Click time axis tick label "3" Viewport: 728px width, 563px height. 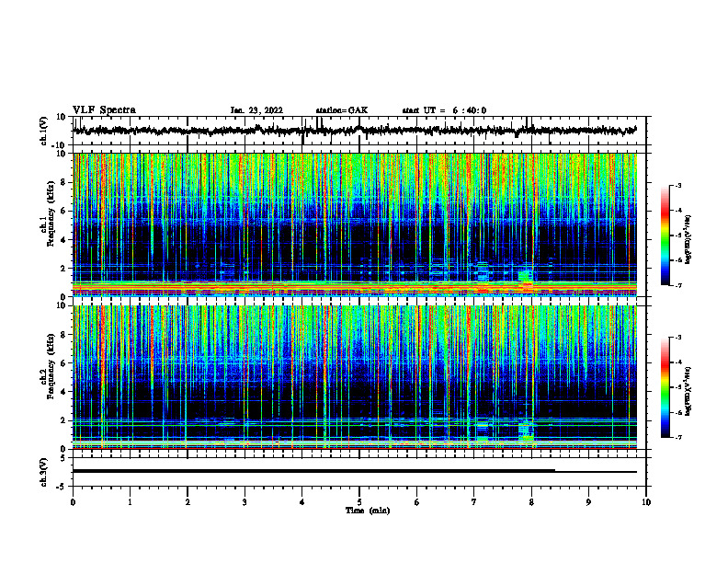click(x=245, y=502)
